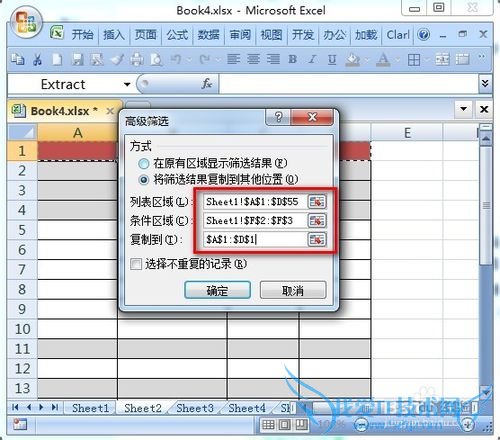This screenshot has height=440, width=500.
Task: Click the zoom out minus button
Action: (x=360, y=425)
